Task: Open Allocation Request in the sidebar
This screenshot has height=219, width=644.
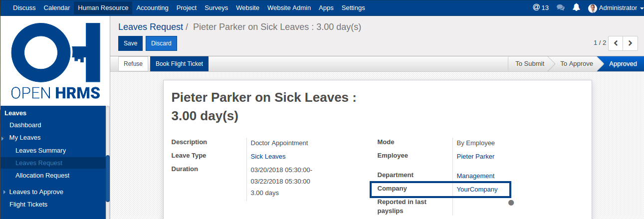Action: point(42,176)
